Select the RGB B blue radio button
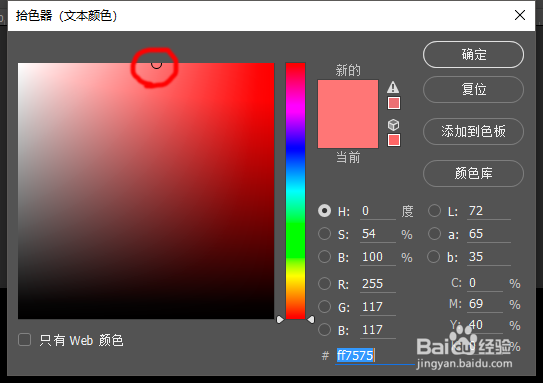Viewport: 543px width, 383px height. pyautogui.click(x=324, y=330)
